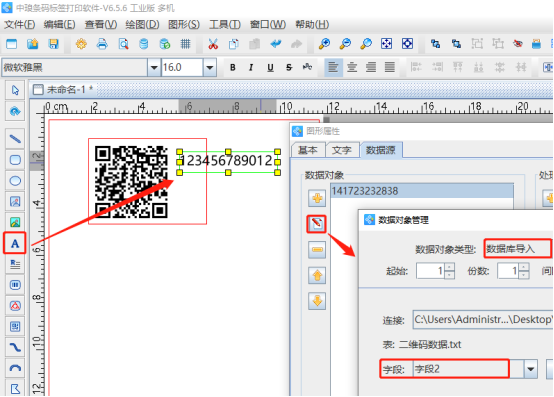554x397 pixels.
Task: Toggle underline formatting
Action: [x=270, y=67]
